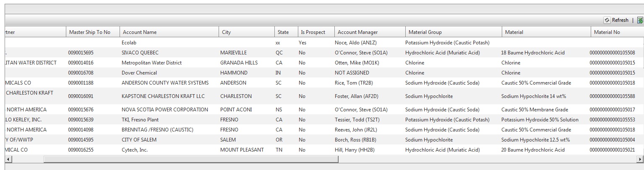Viewport: 644px width, 170px height.
Task: Select the SIVACO QUEBEC account row
Action: [x=140, y=53]
